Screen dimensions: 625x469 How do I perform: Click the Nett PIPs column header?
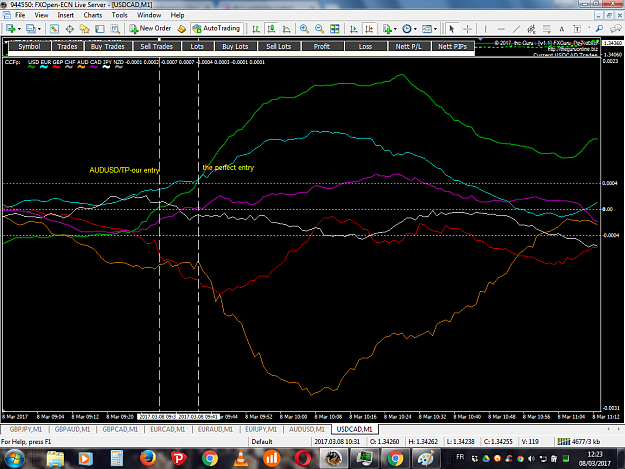coord(452,47)
